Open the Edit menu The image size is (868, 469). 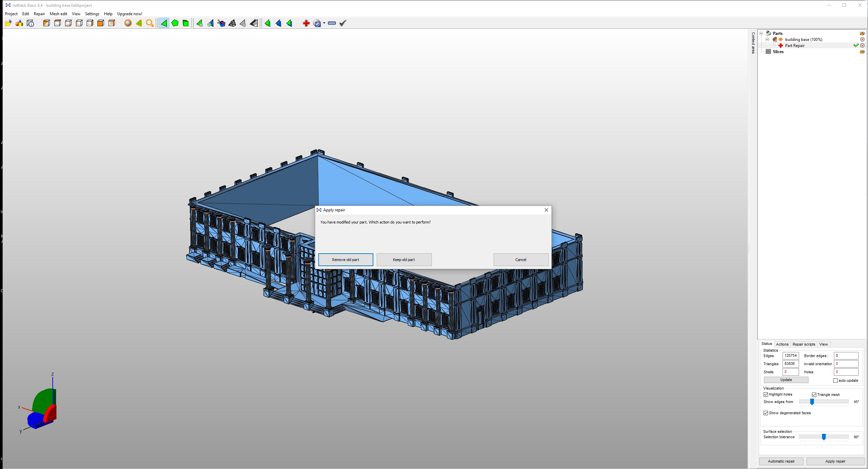[26, 14]
